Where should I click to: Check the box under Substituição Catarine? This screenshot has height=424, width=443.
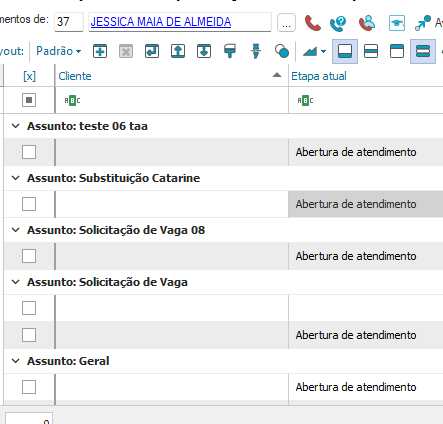pyautogui.click(x=29, y=204)
